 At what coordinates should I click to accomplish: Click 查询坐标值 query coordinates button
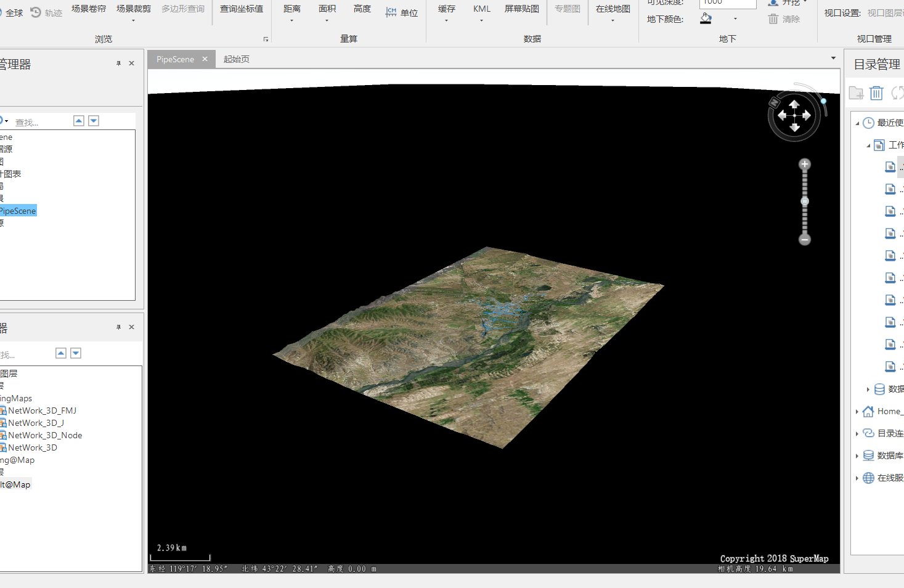click(x=242, y=9)
